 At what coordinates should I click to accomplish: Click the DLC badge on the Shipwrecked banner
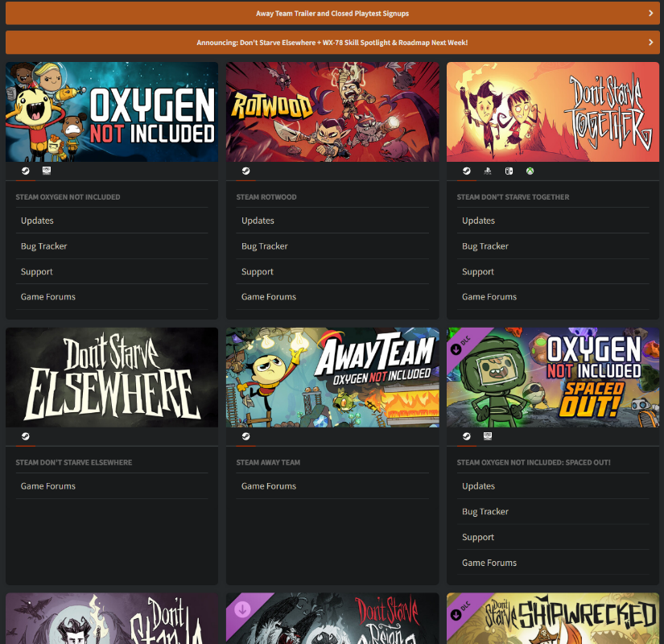(x=460, y=610)
